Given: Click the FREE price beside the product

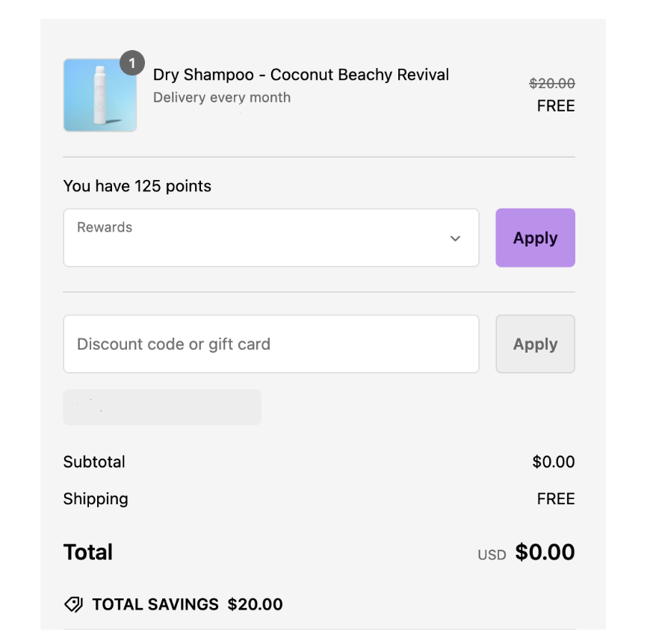Looking at the screenshot, I should pos(555,106).
